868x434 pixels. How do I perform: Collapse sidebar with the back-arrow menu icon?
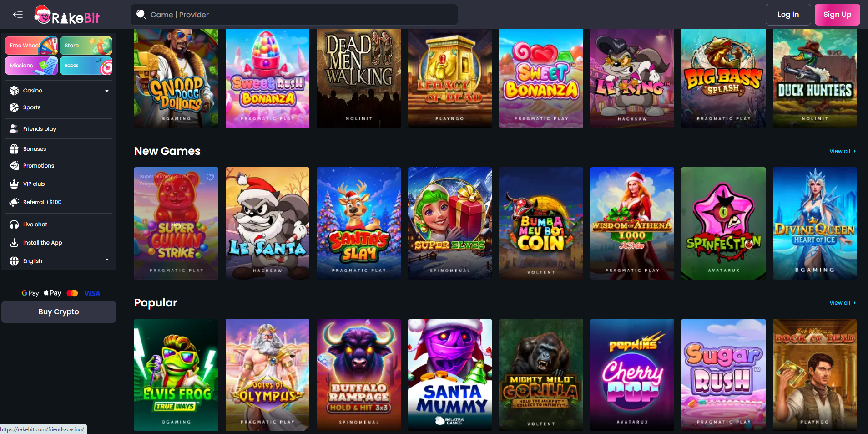pos(18,15)
